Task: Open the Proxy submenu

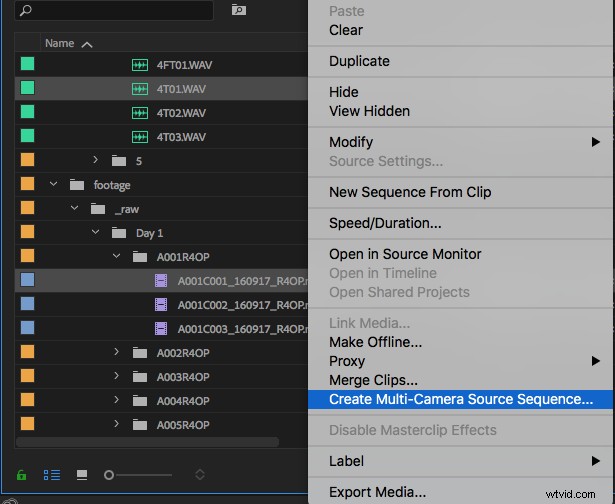Action: click(x=460, y=361)
